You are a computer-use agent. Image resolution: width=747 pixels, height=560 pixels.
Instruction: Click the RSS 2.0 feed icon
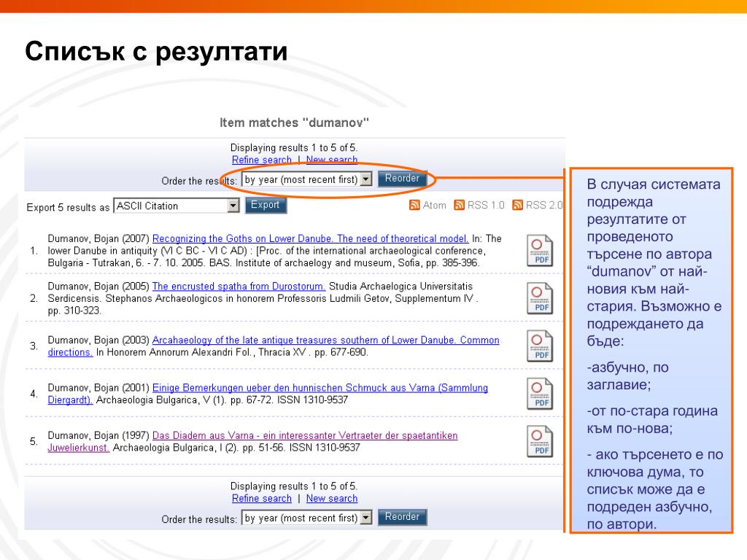click(517, 205)
